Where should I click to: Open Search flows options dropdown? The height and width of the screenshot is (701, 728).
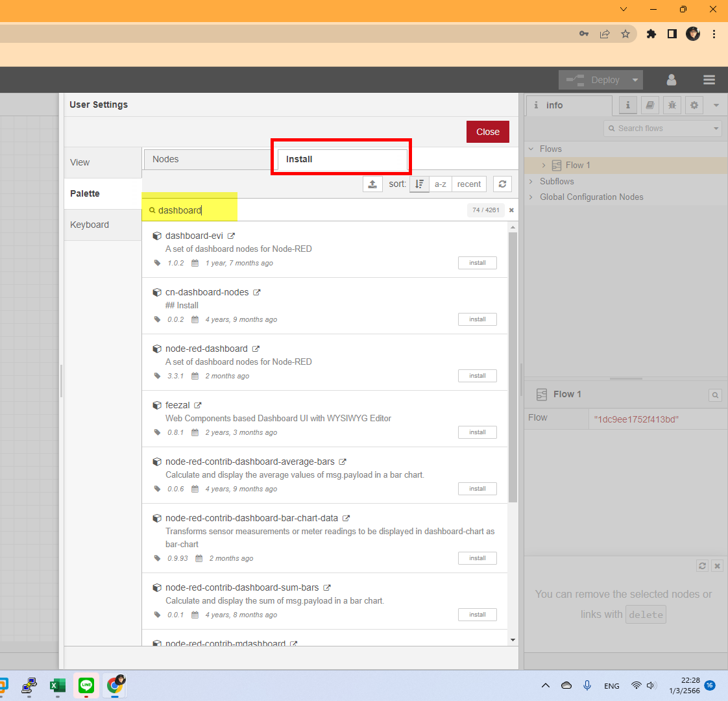pyautogui.click(x=716, y=129)
